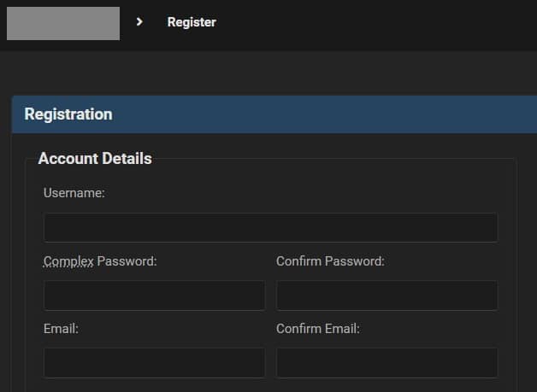Image resolution: width=537 pixels, height=392 pixels.
Task: Click the breadcrumb chevron arrow
Action: 139,22
